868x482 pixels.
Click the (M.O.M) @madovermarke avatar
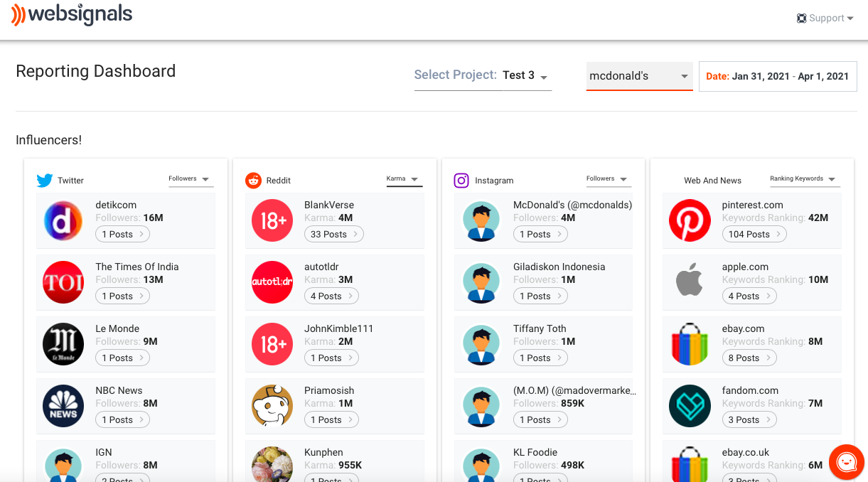coord(481,406)
